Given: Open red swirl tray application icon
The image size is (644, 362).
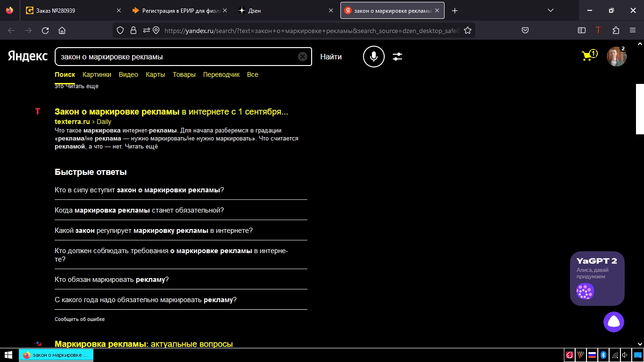Looking at the screenshot, I should click(x=570, y=355).
